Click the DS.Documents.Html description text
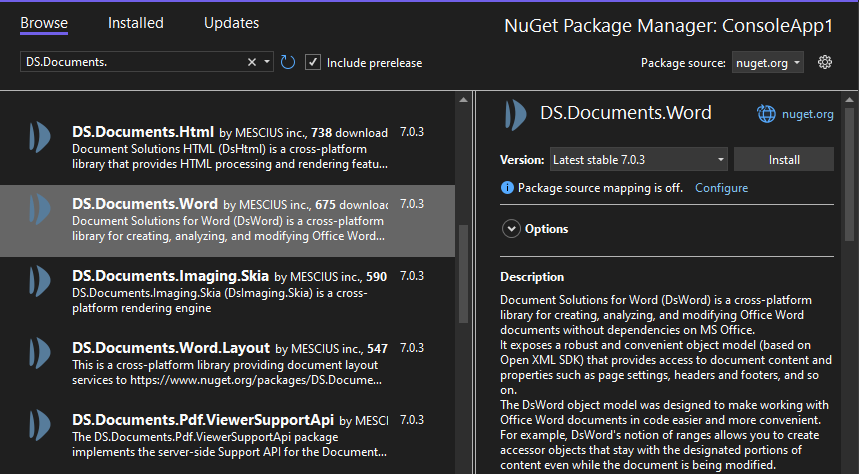Viewport: 859px width, 474px height. click(230, 157)
